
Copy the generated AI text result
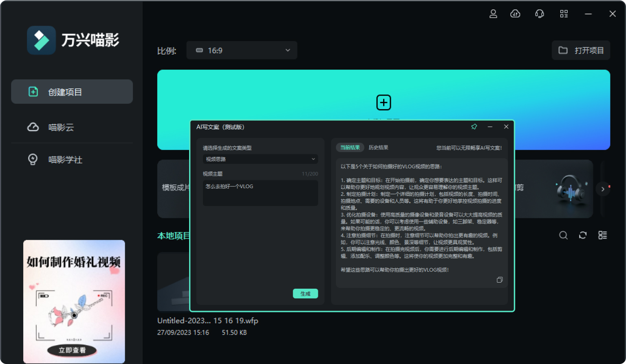[x=500, y=280]
